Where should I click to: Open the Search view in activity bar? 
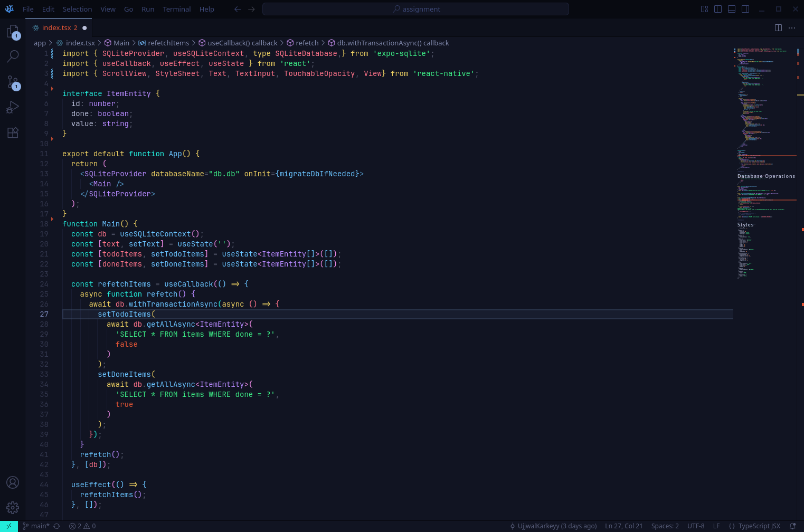pos(13,56)
